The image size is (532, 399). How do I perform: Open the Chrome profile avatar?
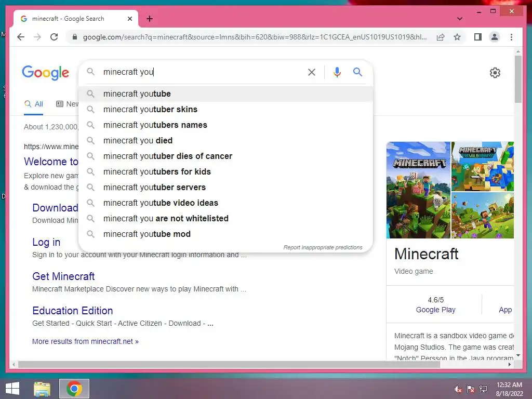495,37
